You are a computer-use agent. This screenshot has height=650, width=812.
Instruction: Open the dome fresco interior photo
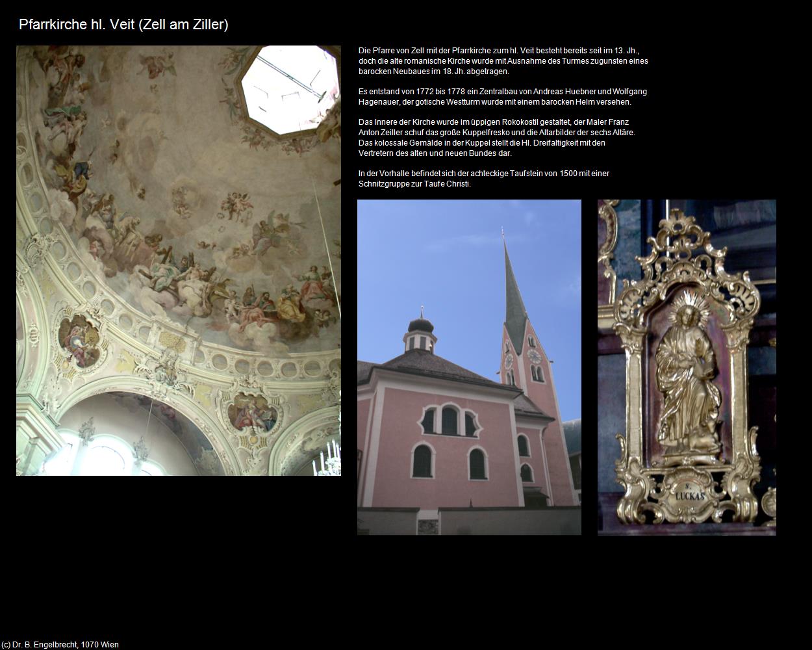(179, 261)
